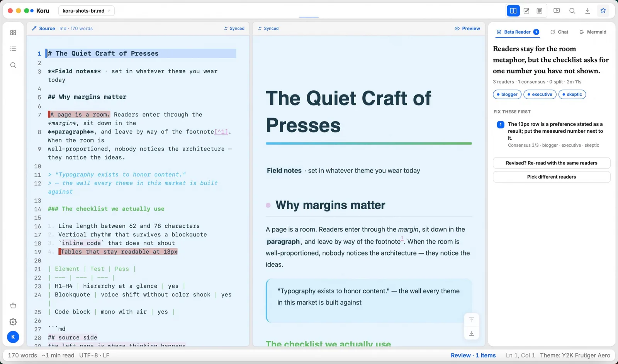618x364 pixels.
Task: Click footnote 1 superscript in preview
Action: [402, 239]
